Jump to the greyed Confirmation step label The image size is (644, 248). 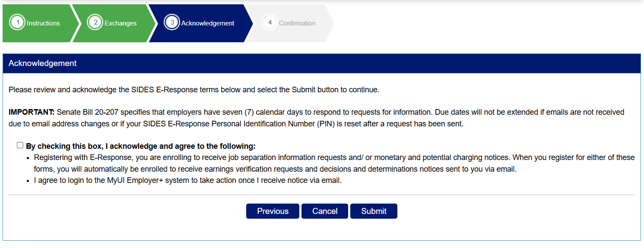click(x=297, y=23)
